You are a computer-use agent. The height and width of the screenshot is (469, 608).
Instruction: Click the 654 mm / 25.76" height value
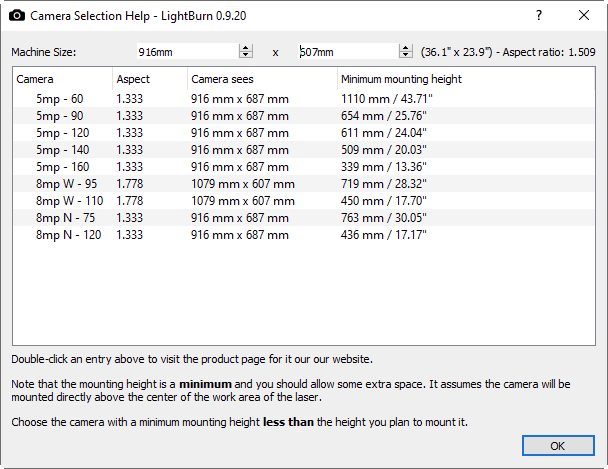pyautogui.click(x=383, y=116)
